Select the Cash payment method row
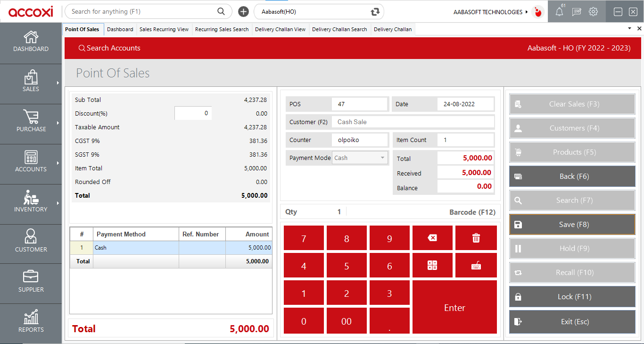This screenshot has height=344, width=644. tap(171, 247)
